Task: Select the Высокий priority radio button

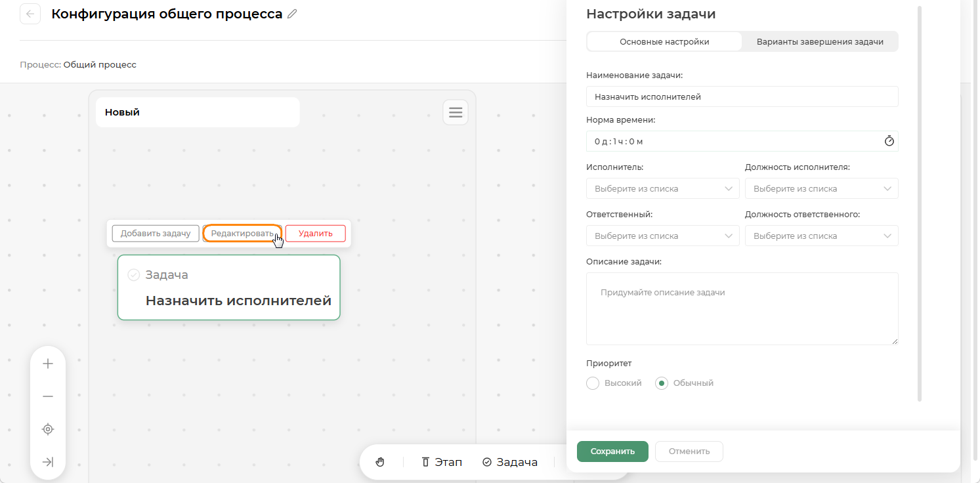Action: point(593,383)
